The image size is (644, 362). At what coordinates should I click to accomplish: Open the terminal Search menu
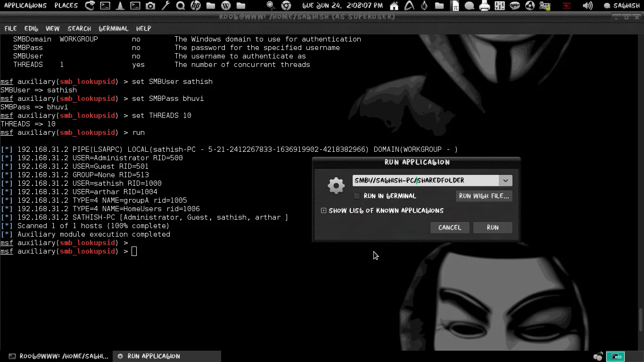click(79, 29)
